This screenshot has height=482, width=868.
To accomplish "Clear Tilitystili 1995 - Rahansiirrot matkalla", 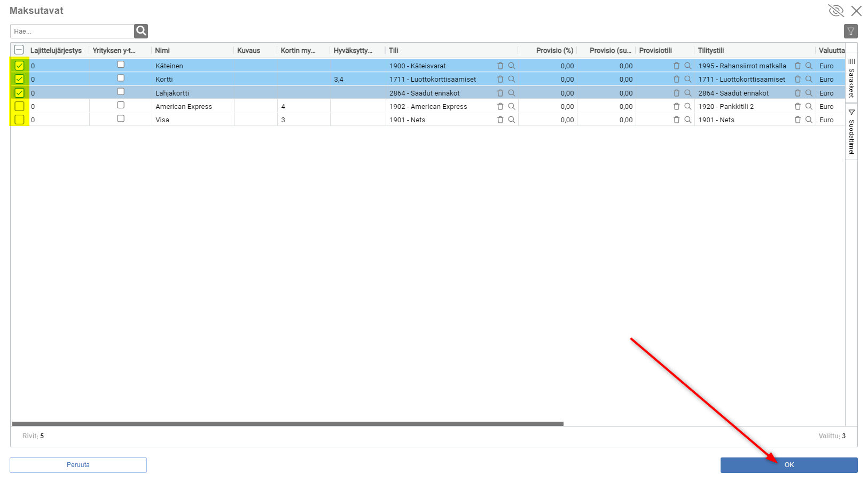I will click(798, 66).
